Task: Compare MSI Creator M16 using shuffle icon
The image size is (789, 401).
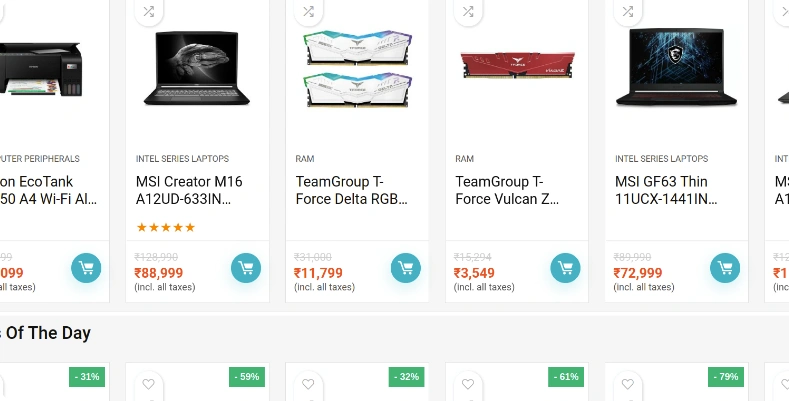Action: [149, 12]
